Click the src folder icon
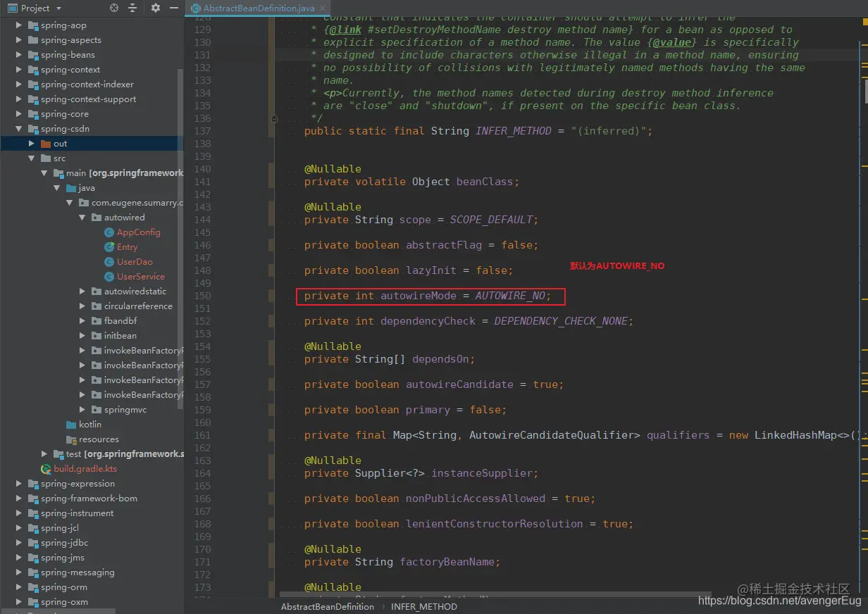This screenshot has width=868, height=614. click(46, 158)
